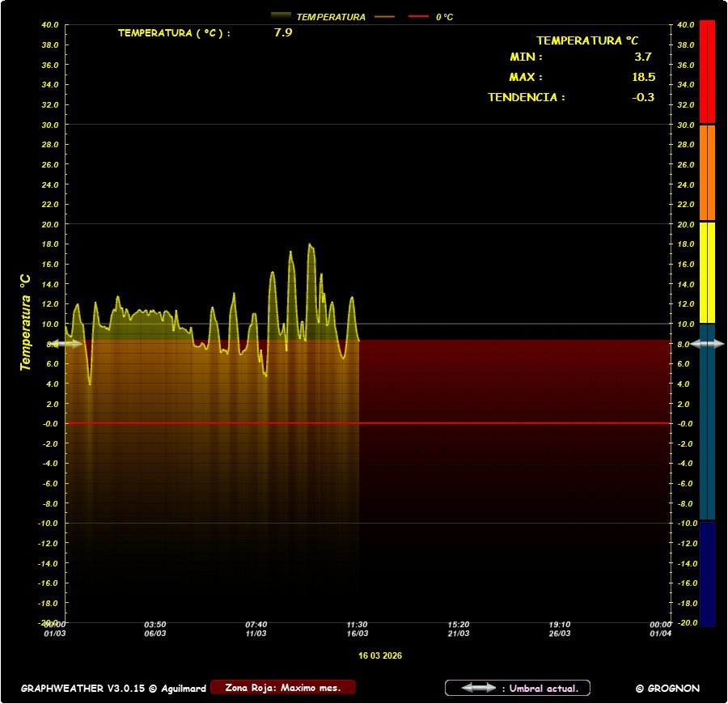Click the MAX value 18.5 readout

[643, 77]
